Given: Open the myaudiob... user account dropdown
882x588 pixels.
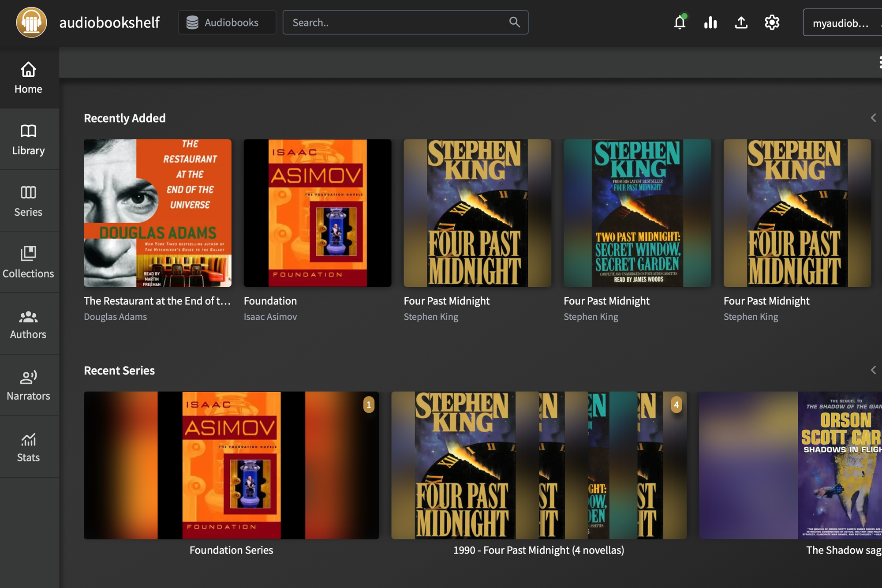Looking at the screenshot, I should [841, 23].
